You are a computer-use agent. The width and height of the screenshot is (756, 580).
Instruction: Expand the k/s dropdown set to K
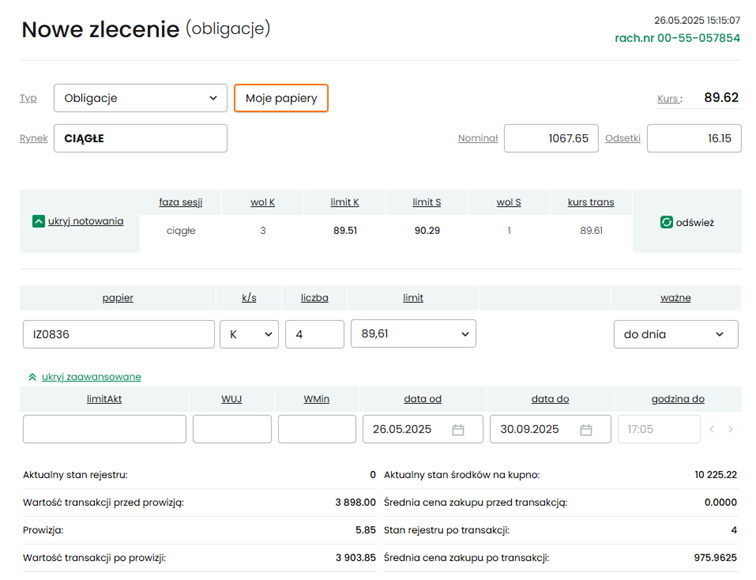click(x=249, y=334)
